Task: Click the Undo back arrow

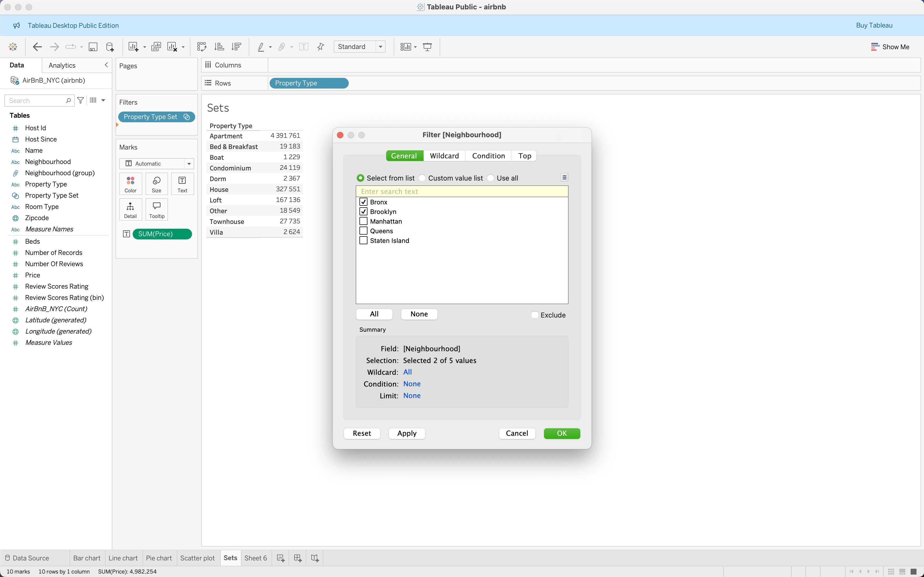Action: click(37, 47)
